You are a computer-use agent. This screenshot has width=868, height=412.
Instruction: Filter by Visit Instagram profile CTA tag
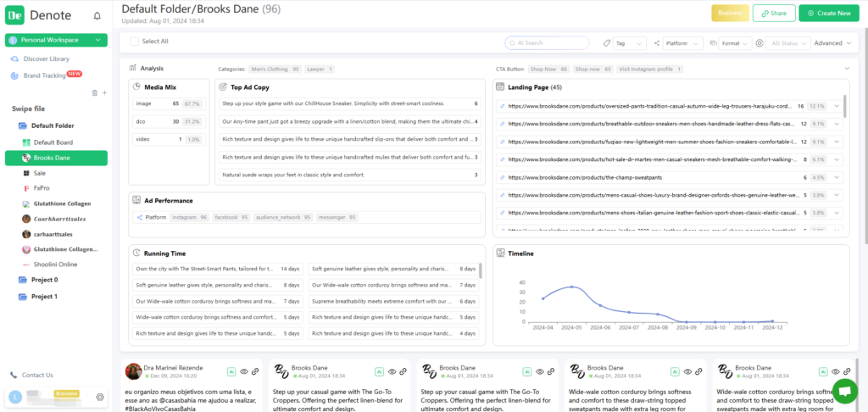point(650,70)
